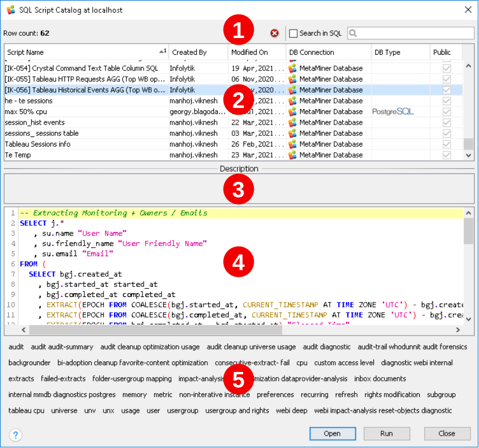Click '19 Apr,2021' Modified On cell
The image size is (479, 448).
[x=258, y=68]
